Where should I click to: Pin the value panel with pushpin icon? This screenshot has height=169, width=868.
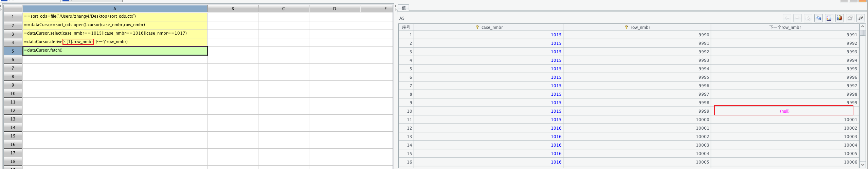pos(861,18)
